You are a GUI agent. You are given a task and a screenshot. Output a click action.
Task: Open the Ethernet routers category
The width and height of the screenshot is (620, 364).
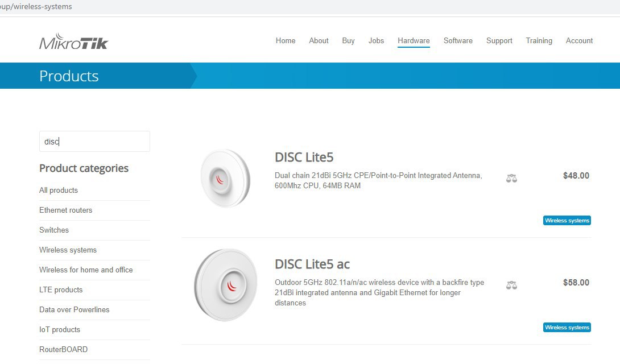pos(65,210)
